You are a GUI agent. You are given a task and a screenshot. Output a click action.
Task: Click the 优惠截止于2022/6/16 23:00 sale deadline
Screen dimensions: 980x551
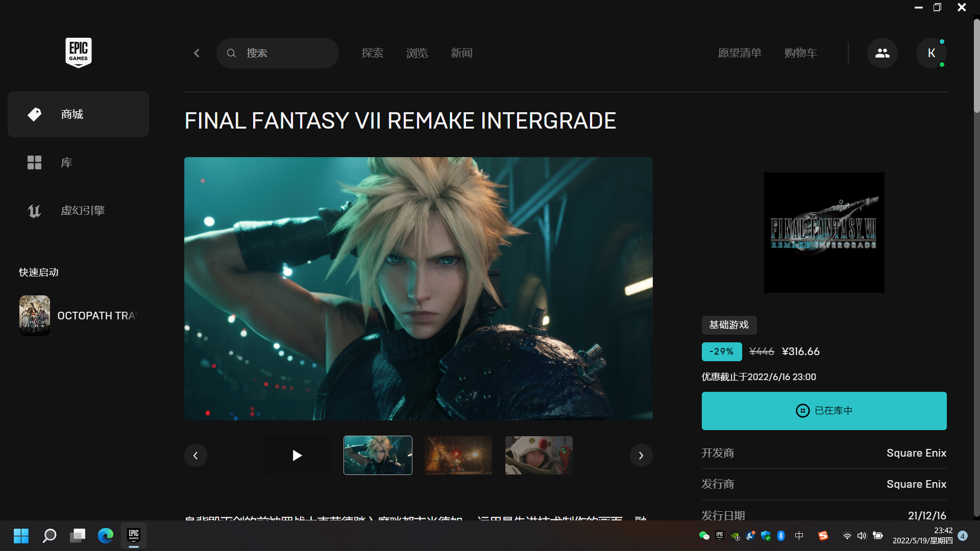[x=759, y=377]
